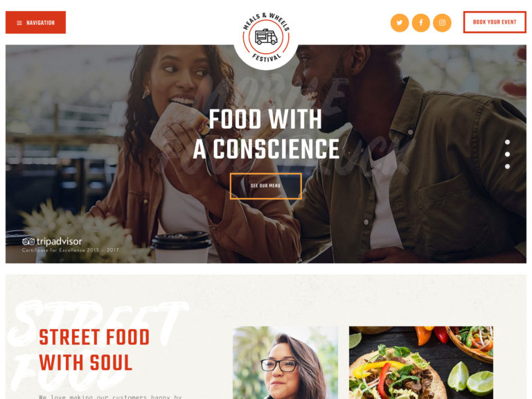Open the Navigation menu
Screen dimensions: 532x399
(35, 22)
